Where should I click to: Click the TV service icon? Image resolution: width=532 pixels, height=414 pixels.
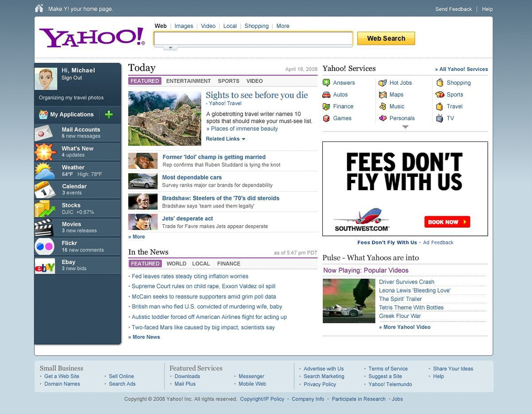click(x=440, y=118)
